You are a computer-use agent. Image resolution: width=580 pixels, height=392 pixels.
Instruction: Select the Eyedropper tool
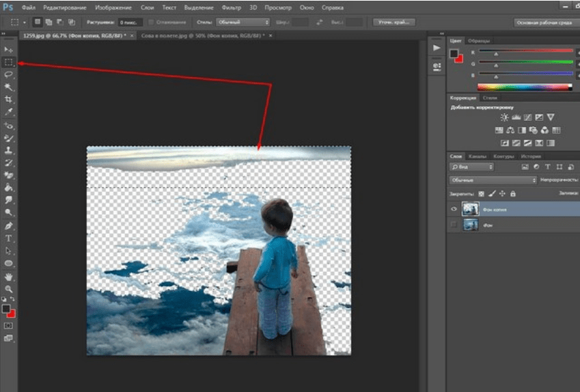[x=8, y=111]
